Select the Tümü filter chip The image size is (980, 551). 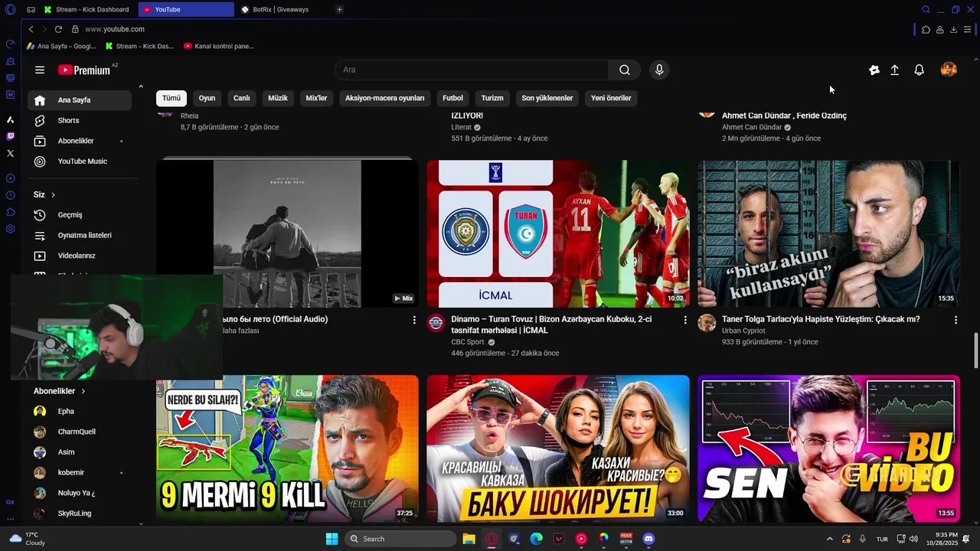pyautogui.click(x=171, y=98)
